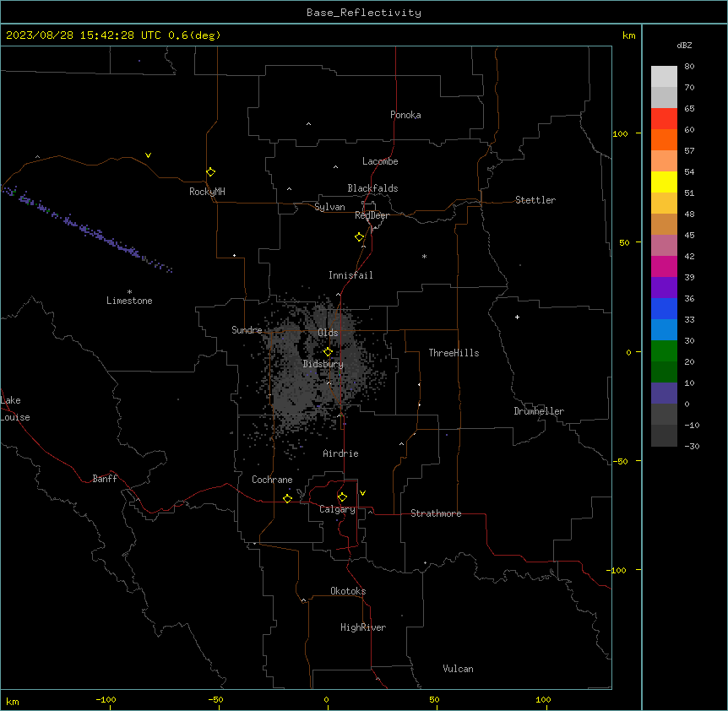
Task: Click the Lacombe city label
Action: (x=380, y=161)
